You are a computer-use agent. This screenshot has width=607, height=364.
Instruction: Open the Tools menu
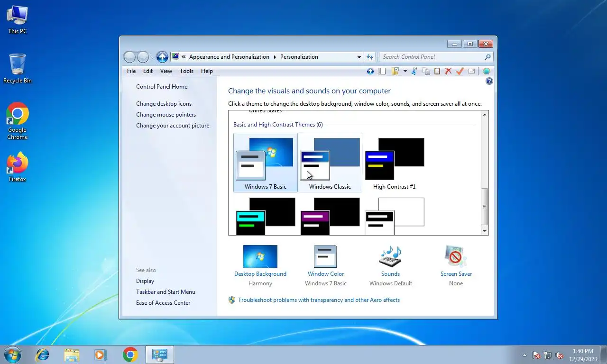pyautogui.click(x=186, y=71)
